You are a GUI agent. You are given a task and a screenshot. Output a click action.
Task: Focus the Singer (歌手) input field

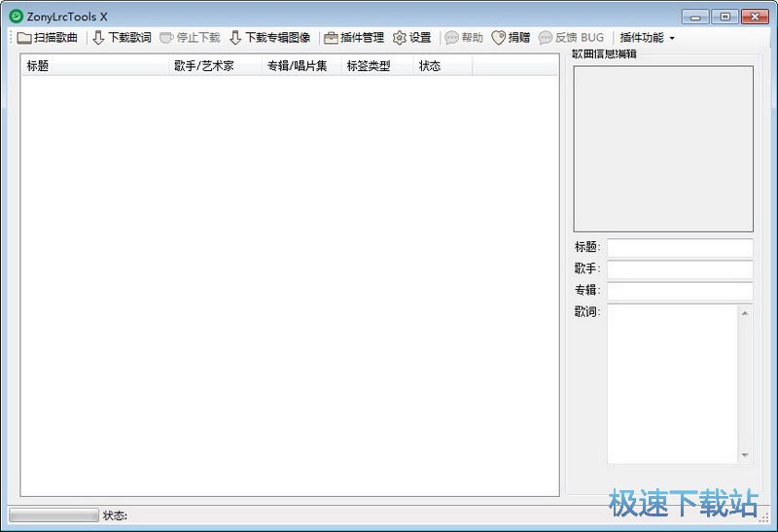(x=680, y=269)
